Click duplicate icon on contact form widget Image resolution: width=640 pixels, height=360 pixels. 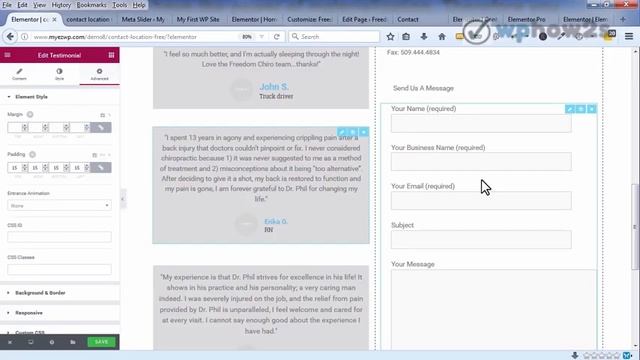pos(581,109)
